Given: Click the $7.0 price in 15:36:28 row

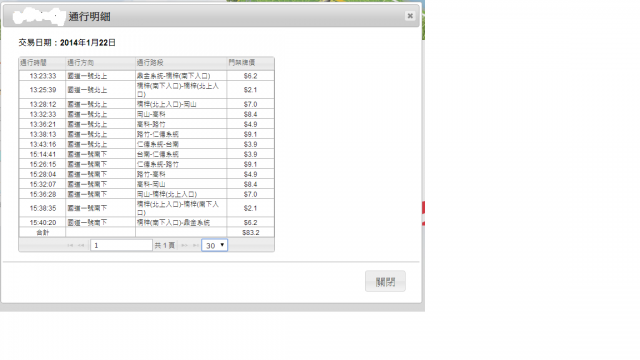Looking at the screenshot, I should [x=250, y=194].
